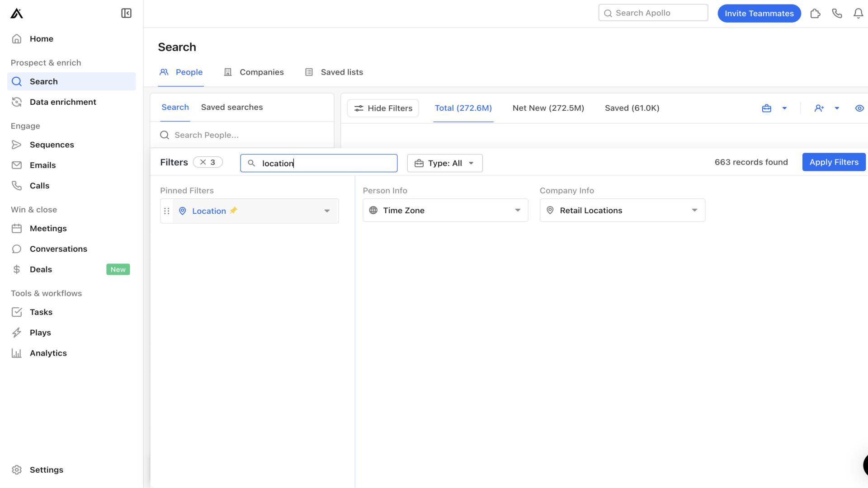Click the sidebar collapse icon
This screenshot has width=868, height=488.
126,13
